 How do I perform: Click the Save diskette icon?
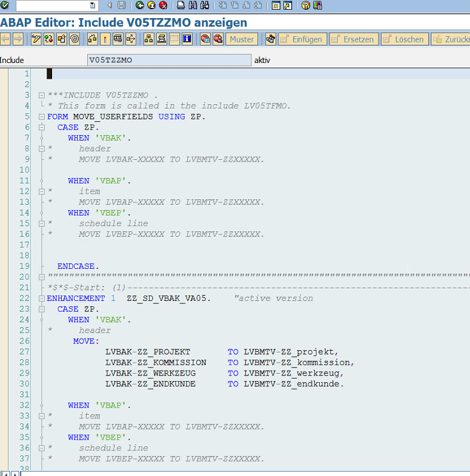[x=122, y=5]
